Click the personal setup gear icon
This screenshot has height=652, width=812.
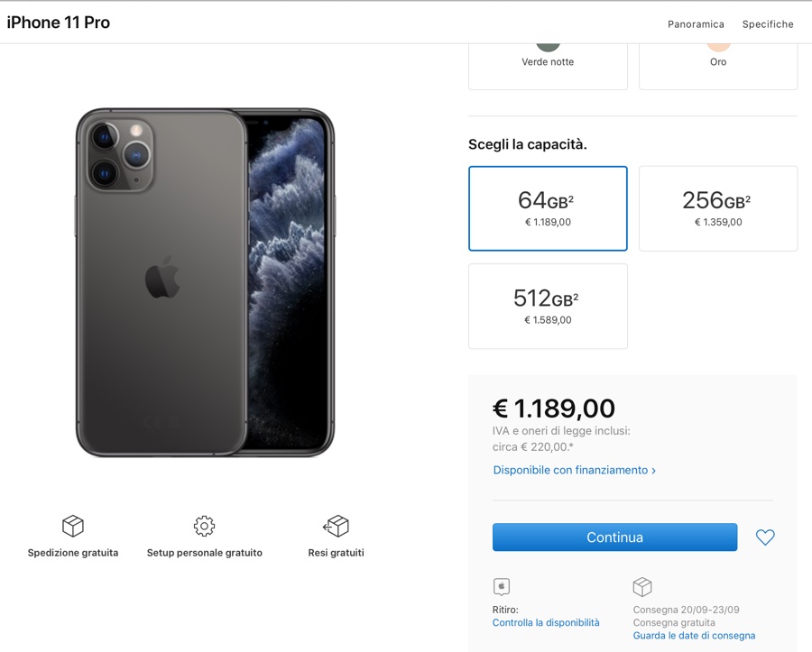point(205,526)
